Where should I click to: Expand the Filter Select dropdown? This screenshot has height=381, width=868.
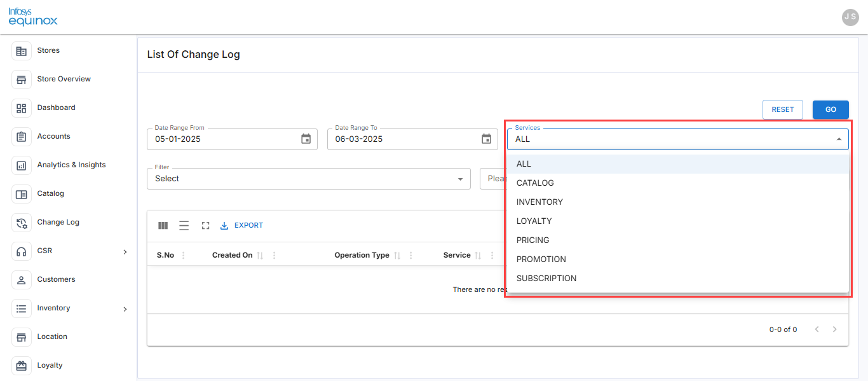point(308,179)
